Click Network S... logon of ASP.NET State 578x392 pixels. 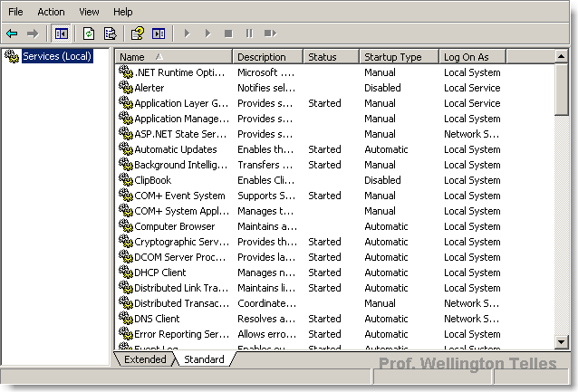471,134
